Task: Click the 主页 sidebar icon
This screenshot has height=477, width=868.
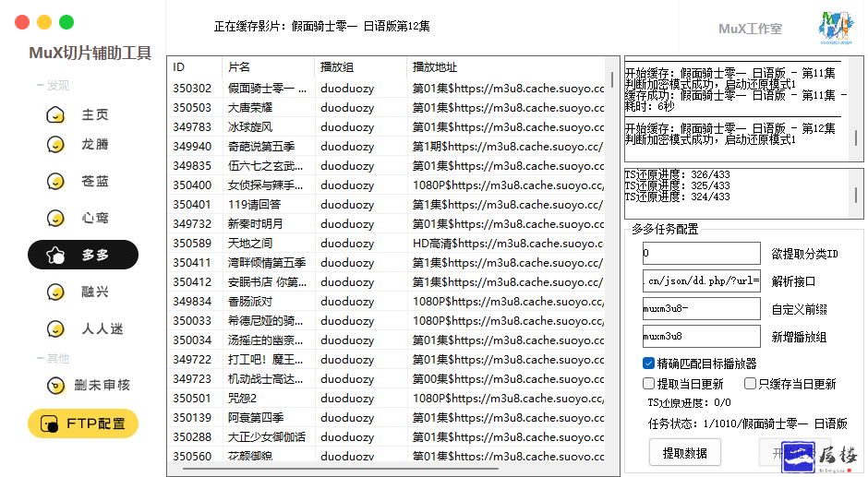Action: (56, 115)
